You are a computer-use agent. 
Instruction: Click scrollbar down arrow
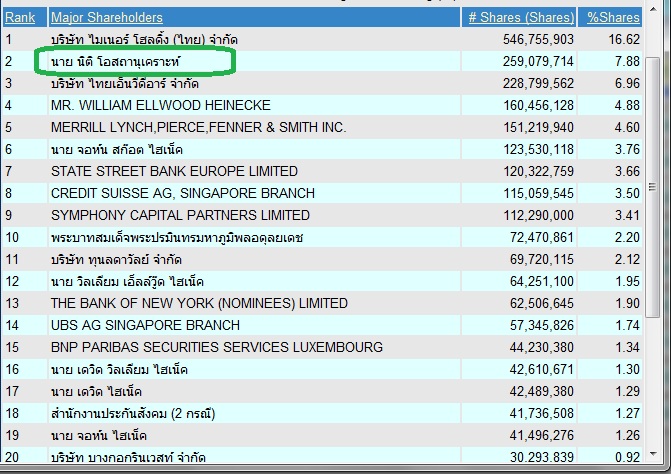653,454
